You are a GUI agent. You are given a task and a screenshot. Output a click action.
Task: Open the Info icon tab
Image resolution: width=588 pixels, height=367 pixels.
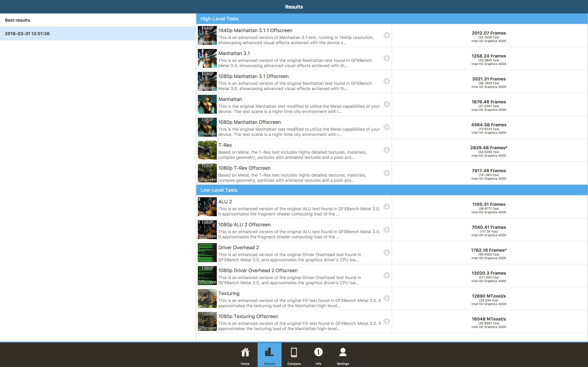pyautogui.click(x=318, y=355)
